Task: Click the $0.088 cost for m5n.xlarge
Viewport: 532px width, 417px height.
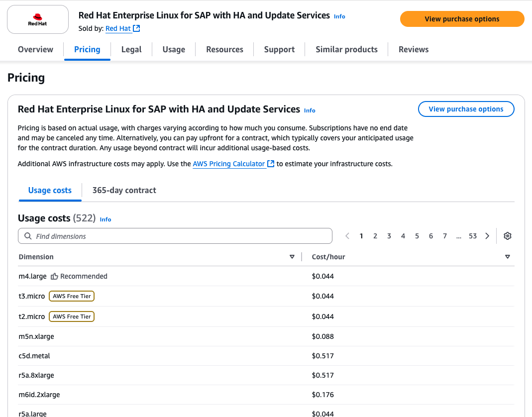Action: click(x=322, y=336)
